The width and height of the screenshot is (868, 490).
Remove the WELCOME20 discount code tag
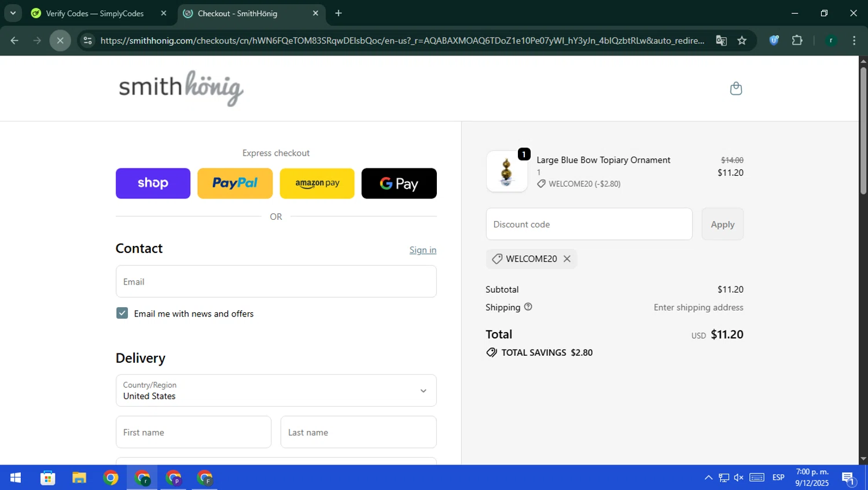[567, 259]
